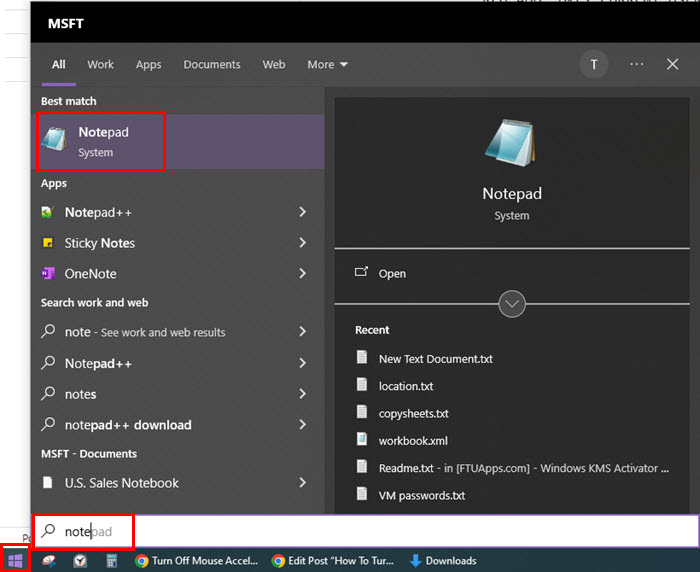Select the Web search tab

pyautogui.click(x=274, y=65)
